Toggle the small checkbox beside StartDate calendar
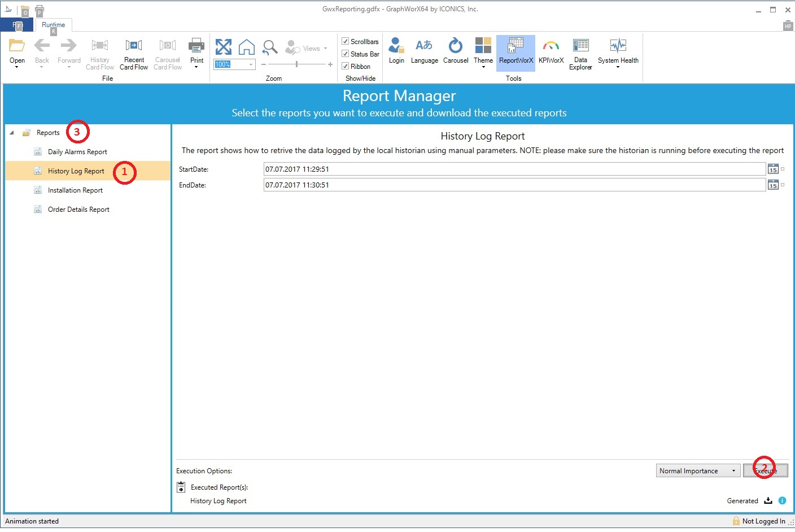The height and width of the screenshot is (532, 795). pos(783,169)
